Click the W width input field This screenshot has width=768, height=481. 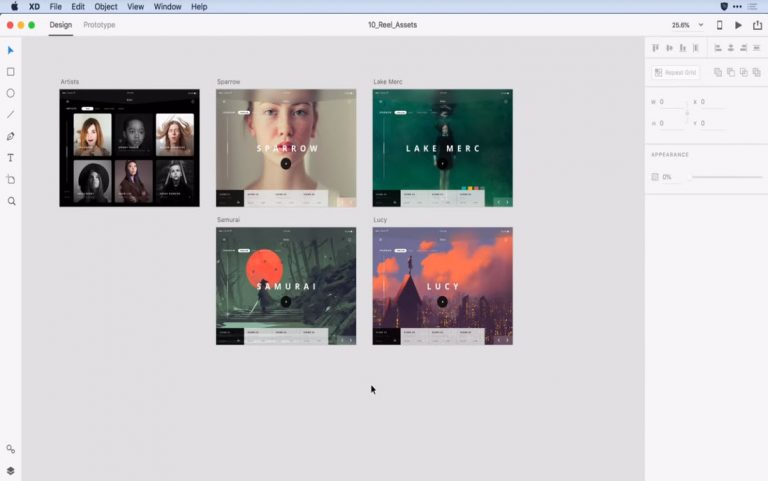tap(672, 102)
